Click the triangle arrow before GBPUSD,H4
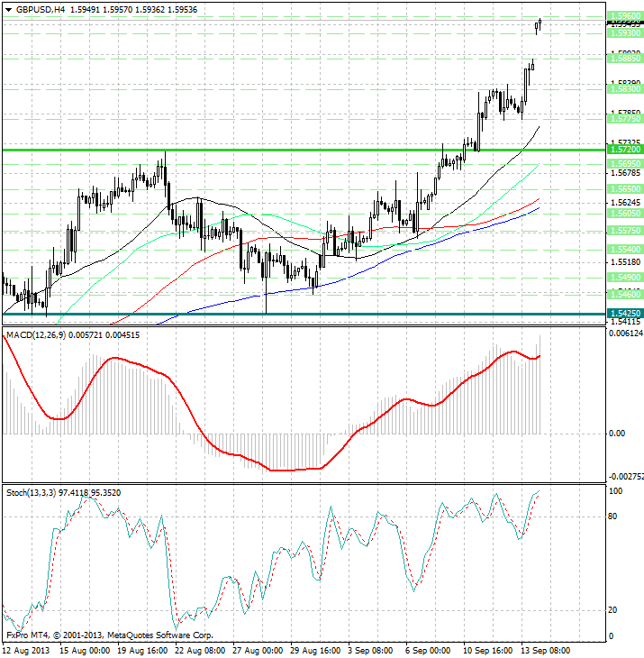Screen dimensions: 644x658 click(x=9, y=10)
